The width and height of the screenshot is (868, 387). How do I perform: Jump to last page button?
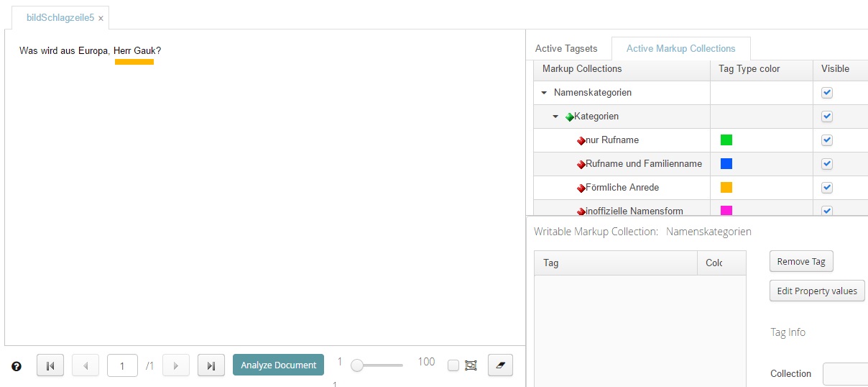click(211, 365)
